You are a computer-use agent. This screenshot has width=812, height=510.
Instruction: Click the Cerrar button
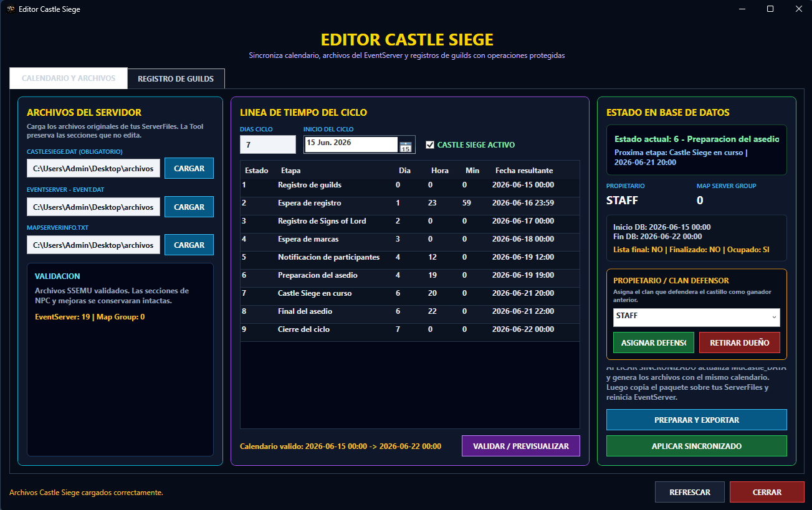(767, 492)
